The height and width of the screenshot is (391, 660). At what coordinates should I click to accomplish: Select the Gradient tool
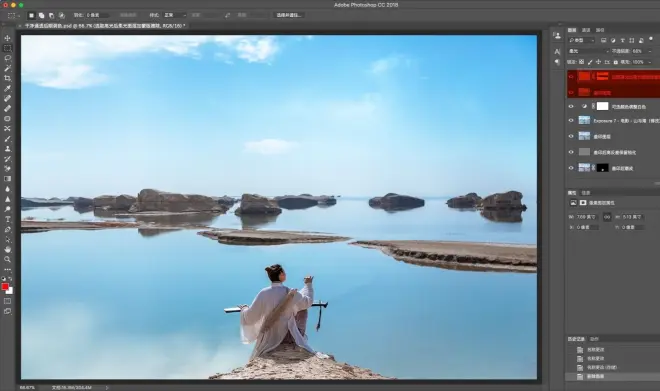coord(8,179)
